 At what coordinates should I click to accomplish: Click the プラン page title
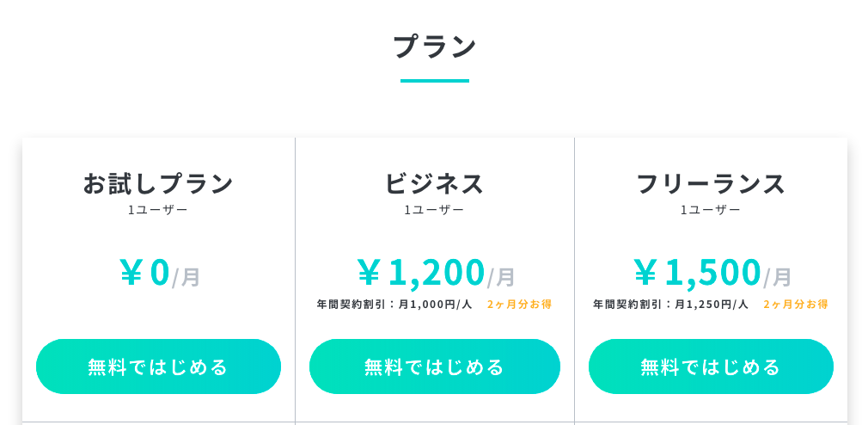(x=435, y=46)
